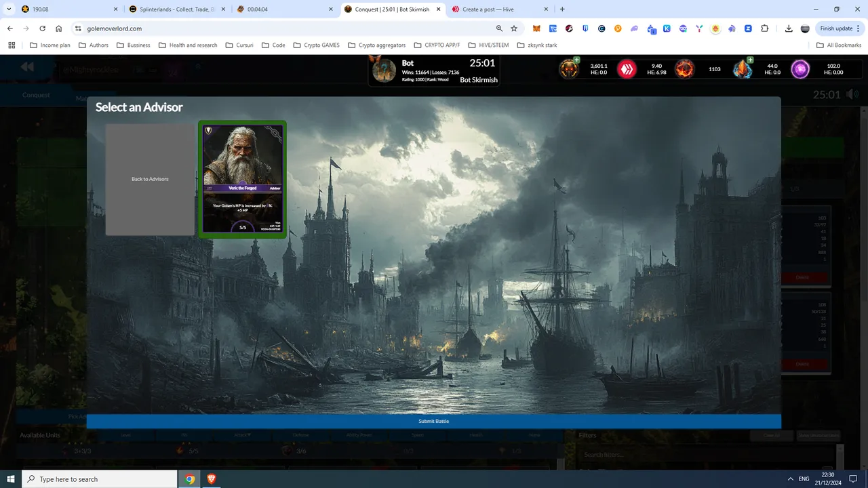Click the zoom magnifier icon in address bar
Viewport: 868px width, 488px height.
pos(500,28)
